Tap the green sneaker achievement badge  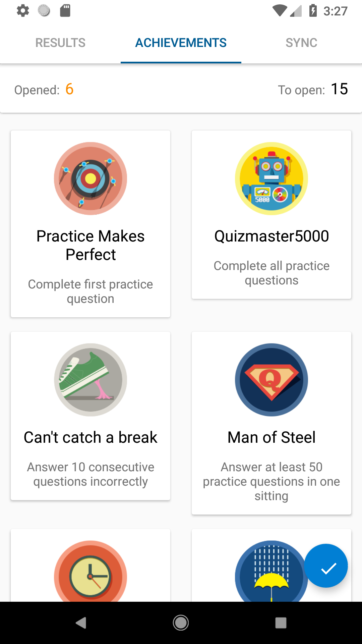coord(90,380)
